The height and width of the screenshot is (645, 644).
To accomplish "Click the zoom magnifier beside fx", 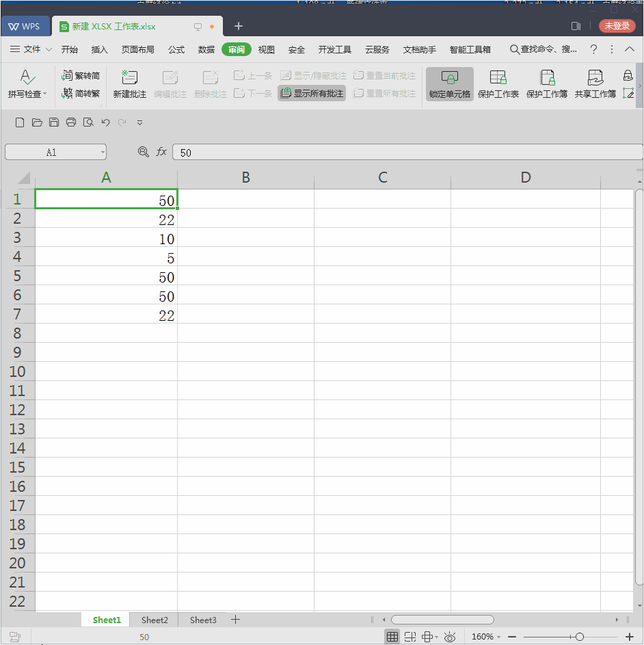I will coord(143,152).
